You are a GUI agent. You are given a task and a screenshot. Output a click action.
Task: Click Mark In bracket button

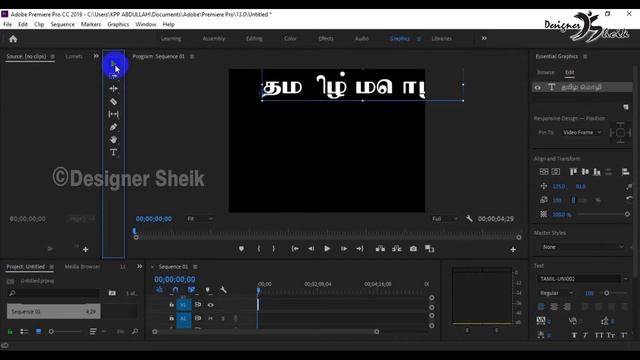(x=259, y=249)
